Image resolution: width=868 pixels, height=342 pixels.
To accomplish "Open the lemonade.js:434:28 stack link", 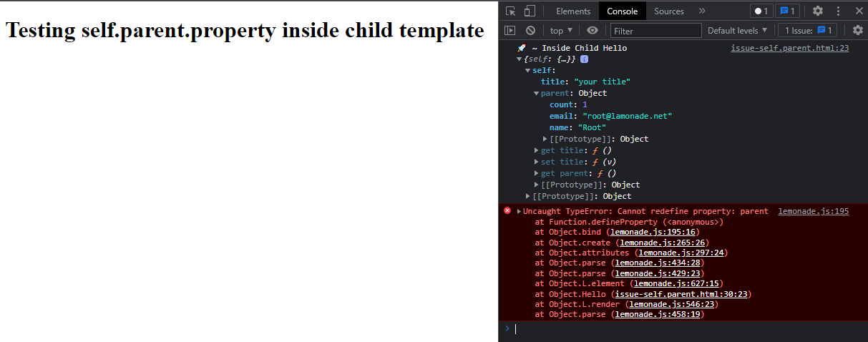I will 657,263.
